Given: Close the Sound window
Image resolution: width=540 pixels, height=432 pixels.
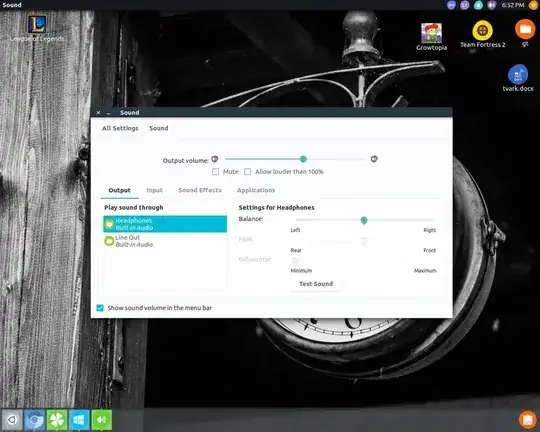Looking at the screenshot, I should (98, 113).
